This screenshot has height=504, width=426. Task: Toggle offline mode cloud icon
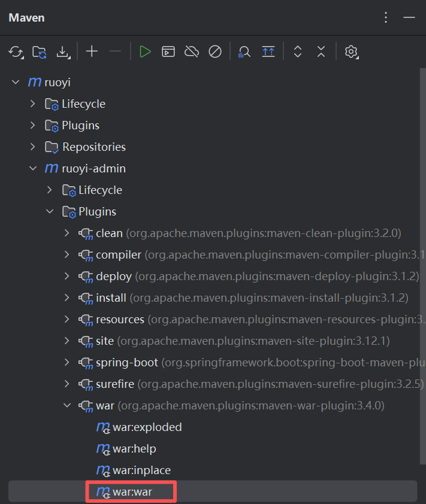pos(192,51)
